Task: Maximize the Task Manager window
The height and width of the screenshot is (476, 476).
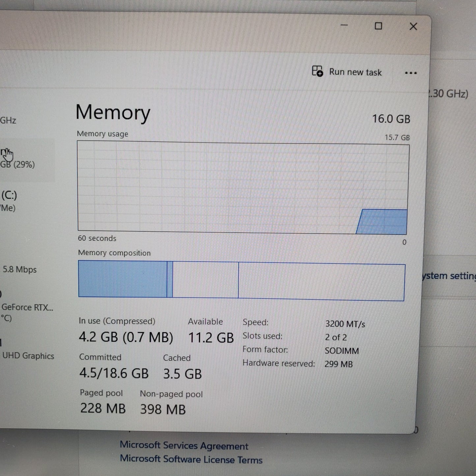Action: [x=378, y=26]
